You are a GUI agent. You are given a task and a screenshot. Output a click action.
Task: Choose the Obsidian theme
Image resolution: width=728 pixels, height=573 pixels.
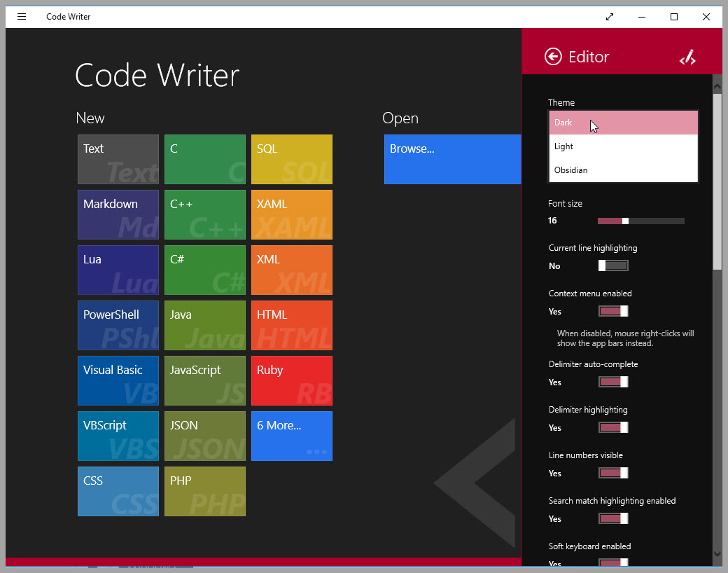[x=623, y=170]
